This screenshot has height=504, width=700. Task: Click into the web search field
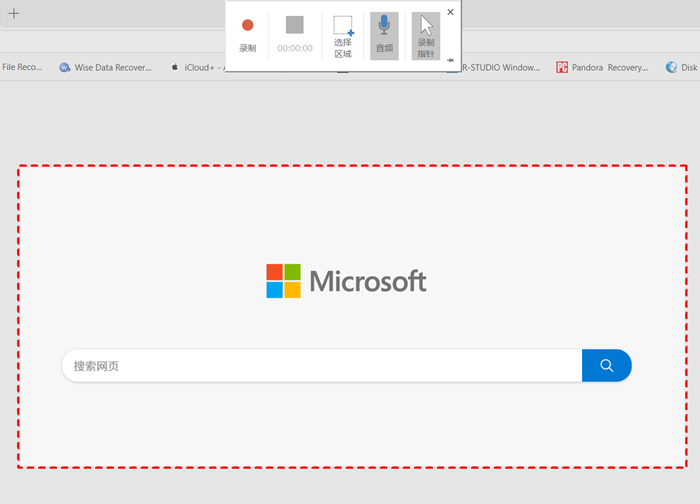pyautogui.click(x=320, y=366)
